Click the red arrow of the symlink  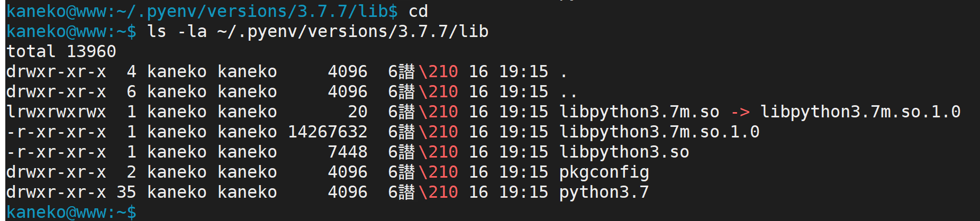[x=740, y=112]
